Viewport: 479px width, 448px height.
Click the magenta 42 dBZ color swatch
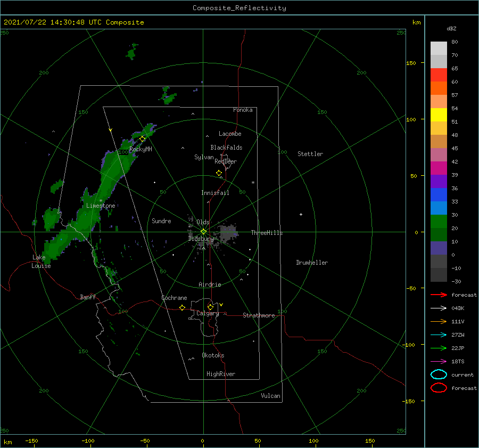point(439,168)
